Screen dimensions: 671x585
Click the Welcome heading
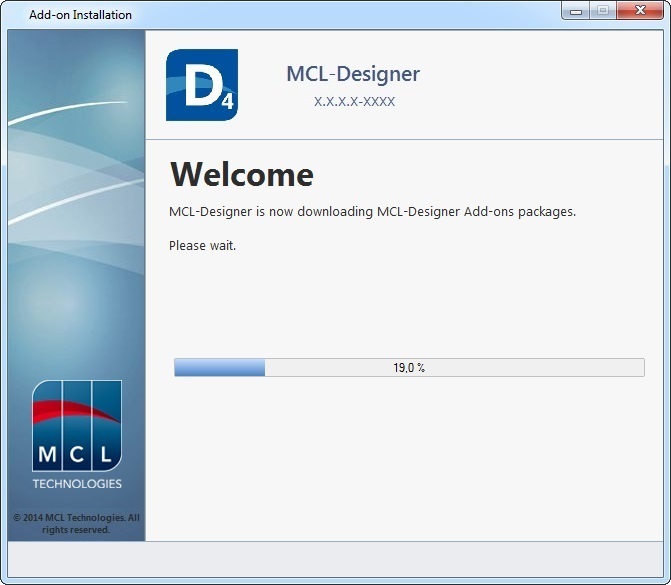(242, 175)
